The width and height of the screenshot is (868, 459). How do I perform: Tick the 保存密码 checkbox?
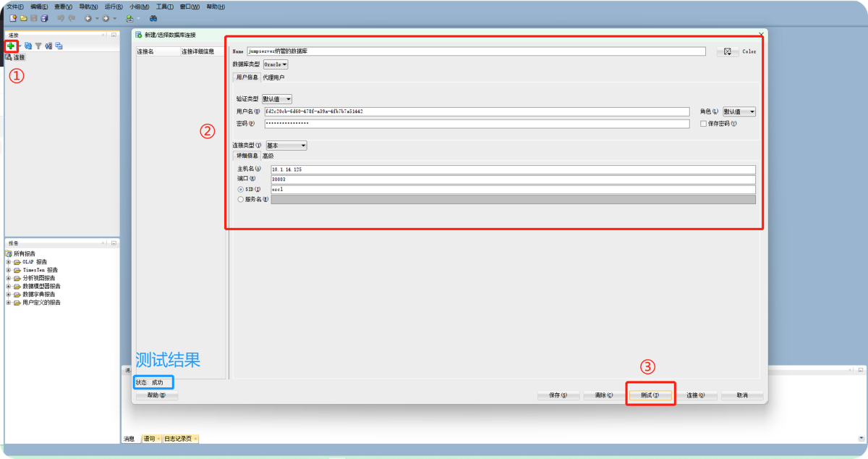coord(703,124)
